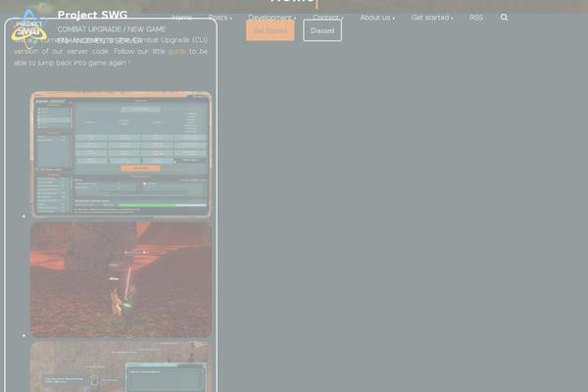The height and width of the screenshot is (392, 588).
Task: Open the search magnifier icon
Action: 504,18
